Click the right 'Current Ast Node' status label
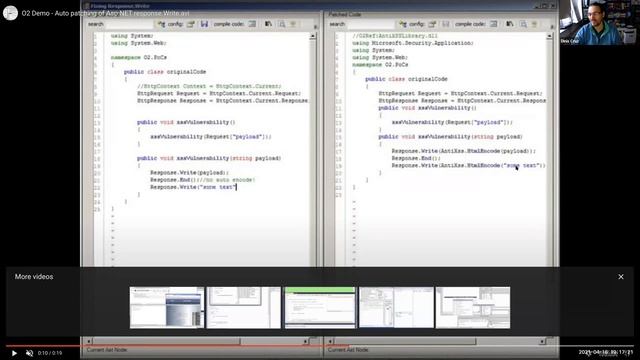 pos(348,350)
